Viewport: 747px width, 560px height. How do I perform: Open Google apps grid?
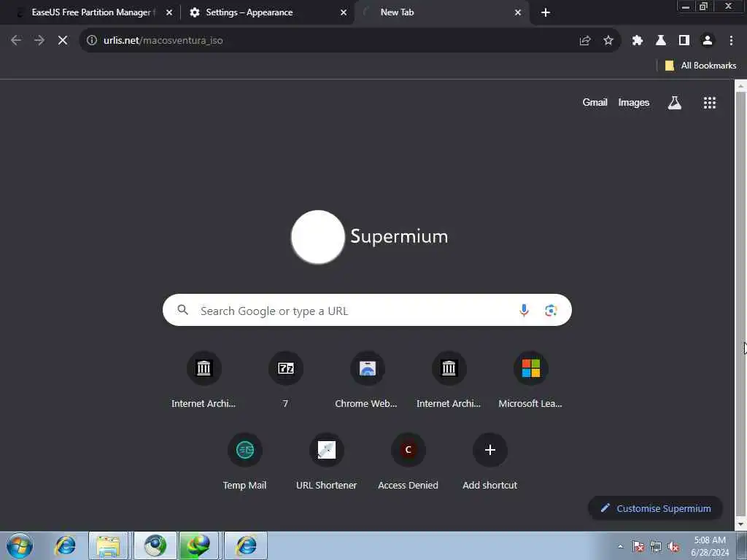(710, 102)
